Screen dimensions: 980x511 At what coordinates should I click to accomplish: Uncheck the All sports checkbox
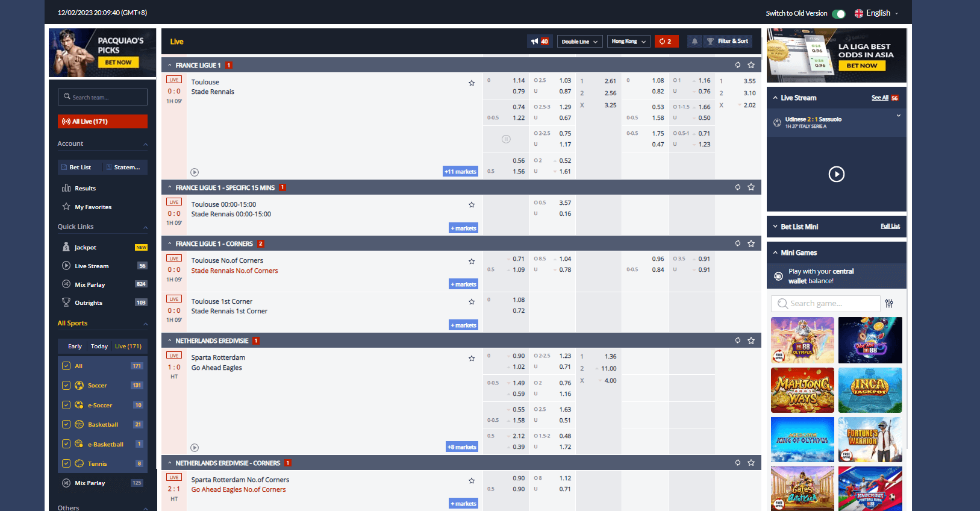66,366
